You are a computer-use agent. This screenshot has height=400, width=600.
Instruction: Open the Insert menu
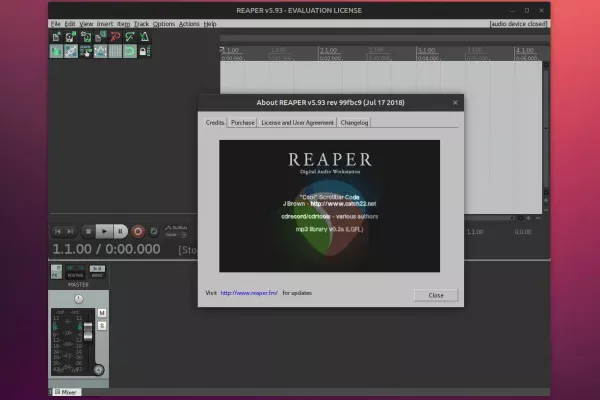[x=105, y=24]
